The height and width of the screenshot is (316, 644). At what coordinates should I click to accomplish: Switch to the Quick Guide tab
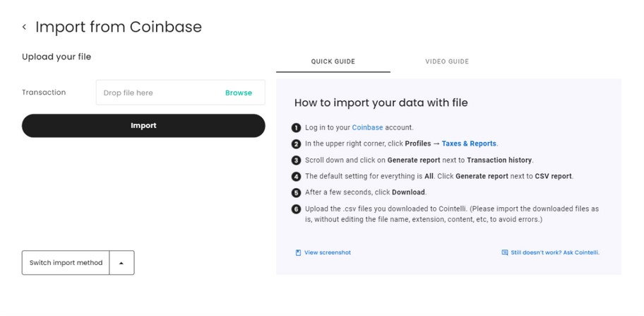[x=333, y=62]
